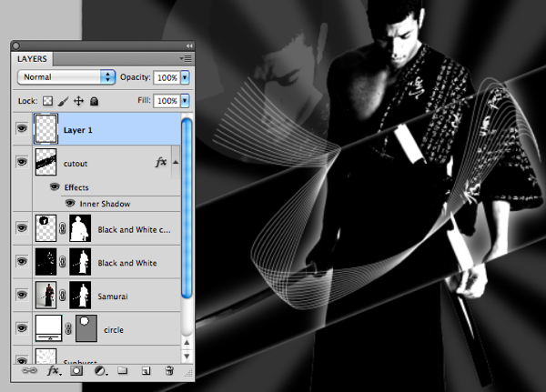Open the Opacity slider dropdown arrow
Screen dimensions: 546x392
click(x=185, y=77)
